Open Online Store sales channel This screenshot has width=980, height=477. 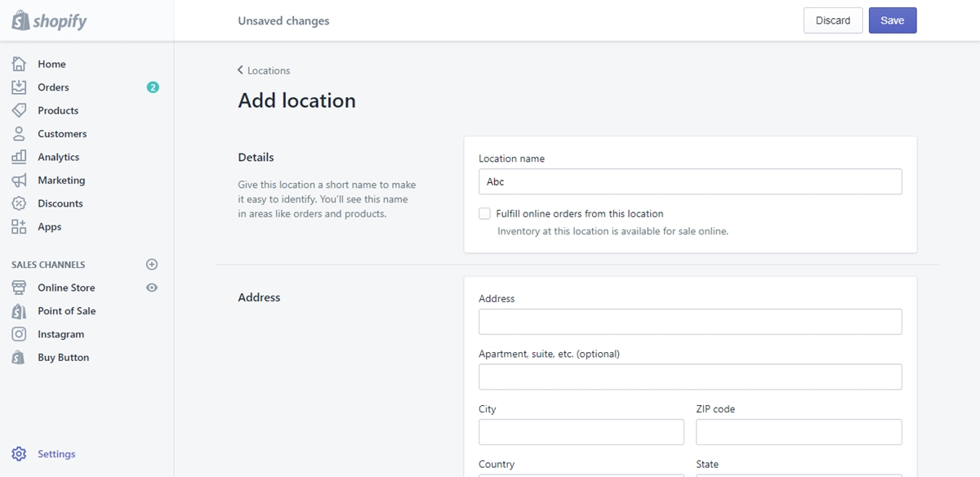click(x=66, y=288)
